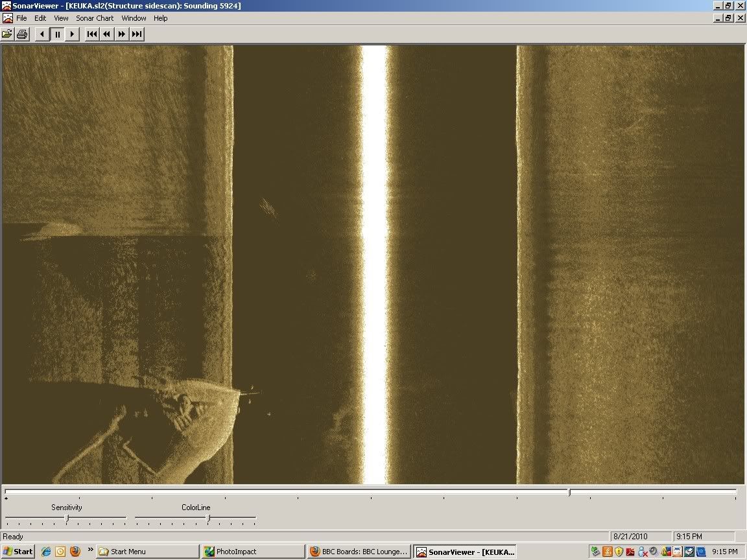Launch Firefox from quick launch
The image size is (747, 560).
point(75,552)
